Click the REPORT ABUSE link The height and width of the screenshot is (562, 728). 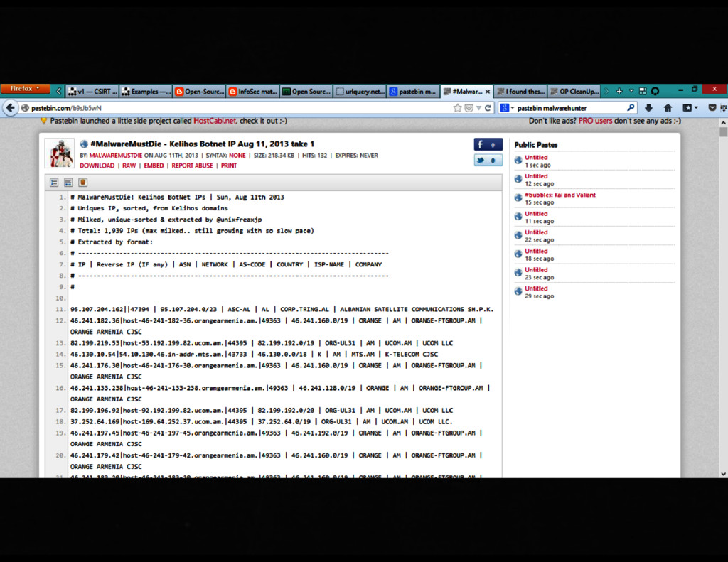pyautogui.click(x=192, y=166)
